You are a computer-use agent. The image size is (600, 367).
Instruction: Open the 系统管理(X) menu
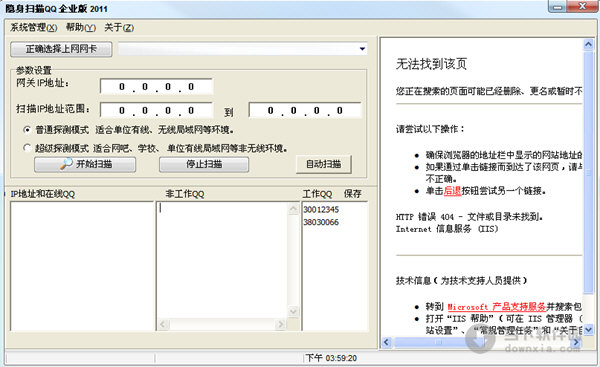[x=34, y=28]
